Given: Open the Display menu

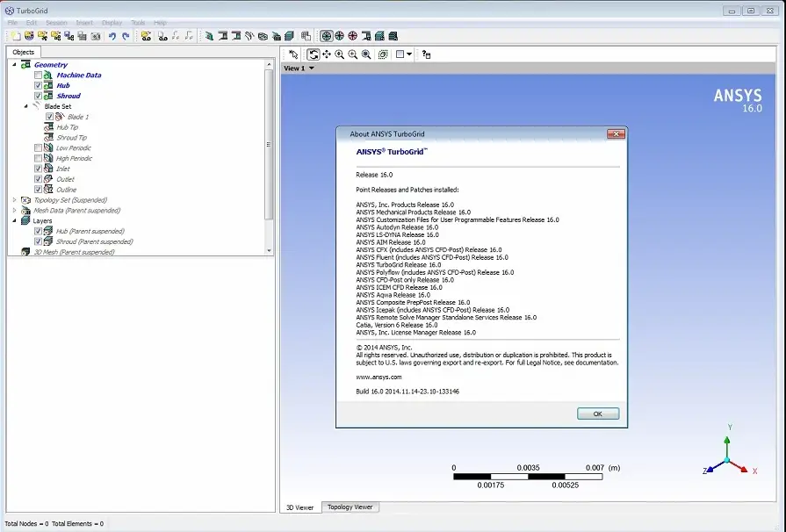Looking at the screenshot, I should pos(112,23).
